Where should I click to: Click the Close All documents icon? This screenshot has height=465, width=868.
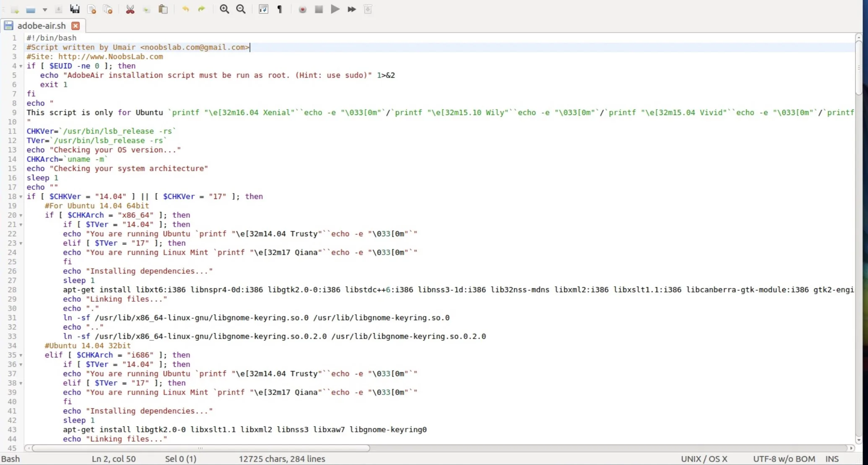(108, 9)
